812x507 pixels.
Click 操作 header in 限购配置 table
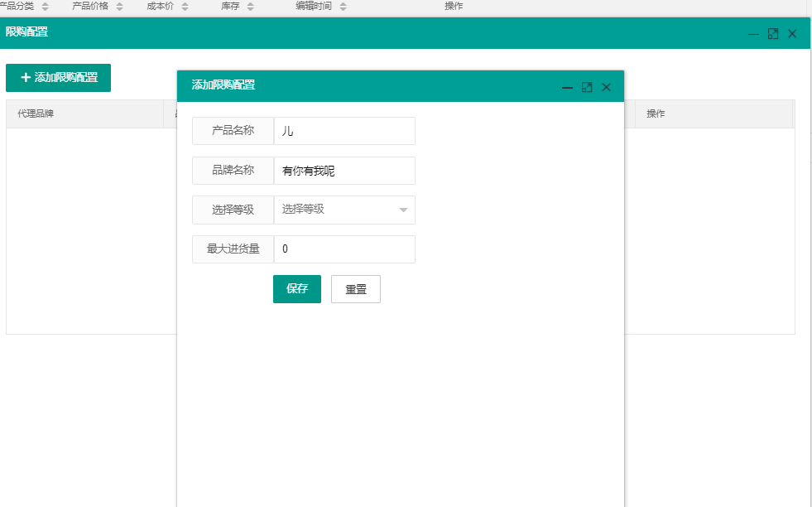point(656,113)
